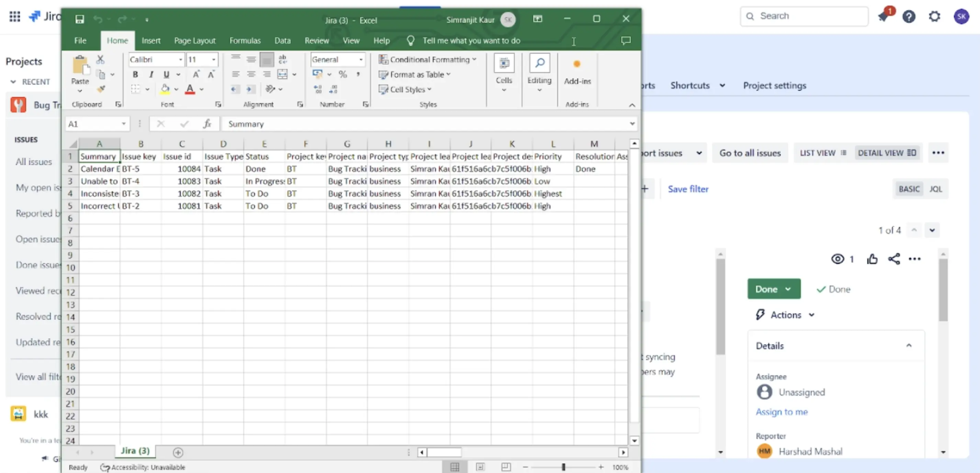The image size is (980, 473).
Task: Click the thumbs up vote icon
Action: (872, 259)
